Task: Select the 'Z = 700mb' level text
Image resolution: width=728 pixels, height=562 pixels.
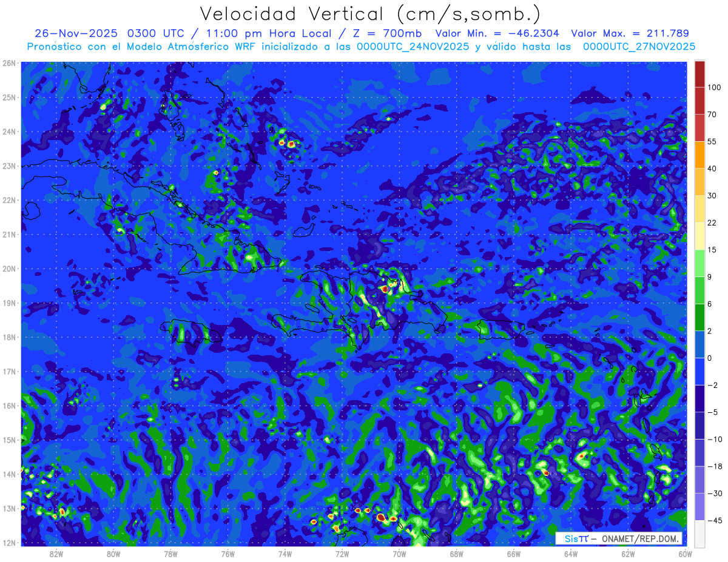Action: (x=386, y=33)
